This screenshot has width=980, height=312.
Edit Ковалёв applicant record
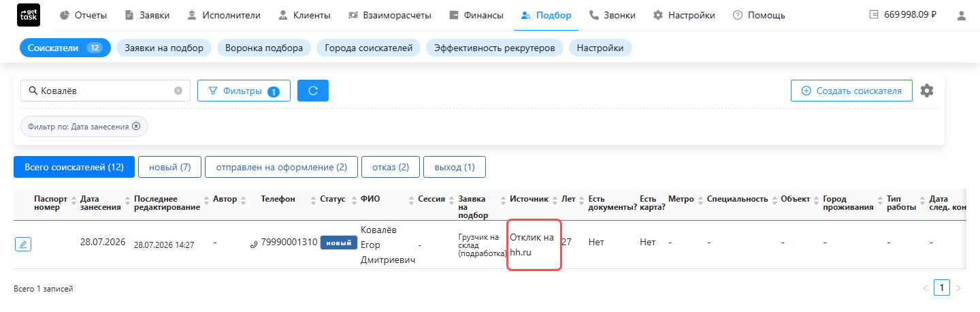click(23, 245)
